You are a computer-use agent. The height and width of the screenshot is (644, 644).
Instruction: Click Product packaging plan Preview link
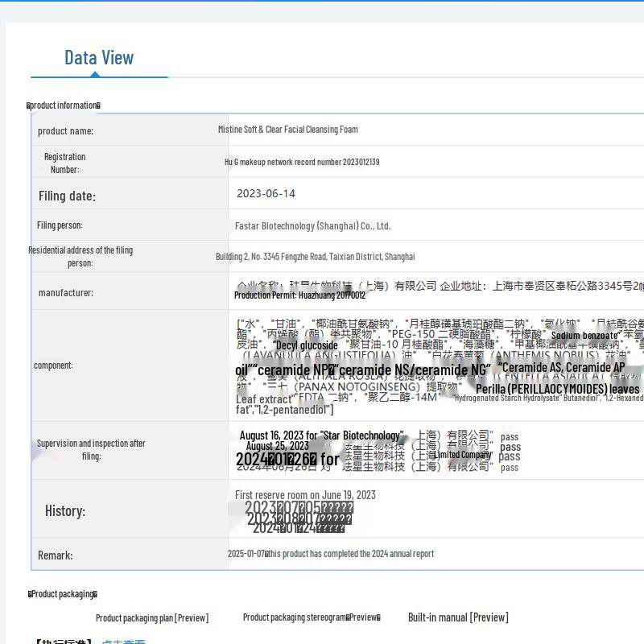[x=151, y=618]
